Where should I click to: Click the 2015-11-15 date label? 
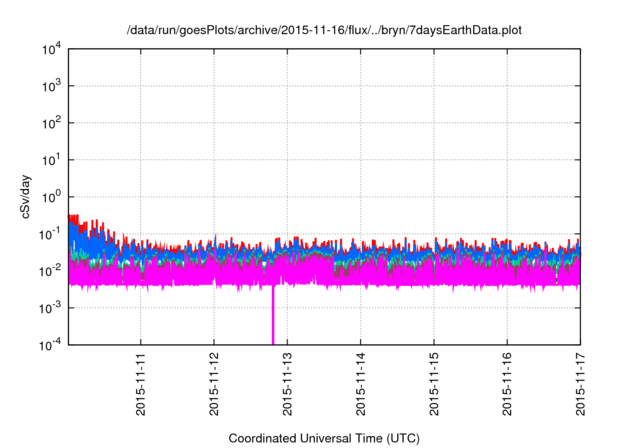point(434,384)
